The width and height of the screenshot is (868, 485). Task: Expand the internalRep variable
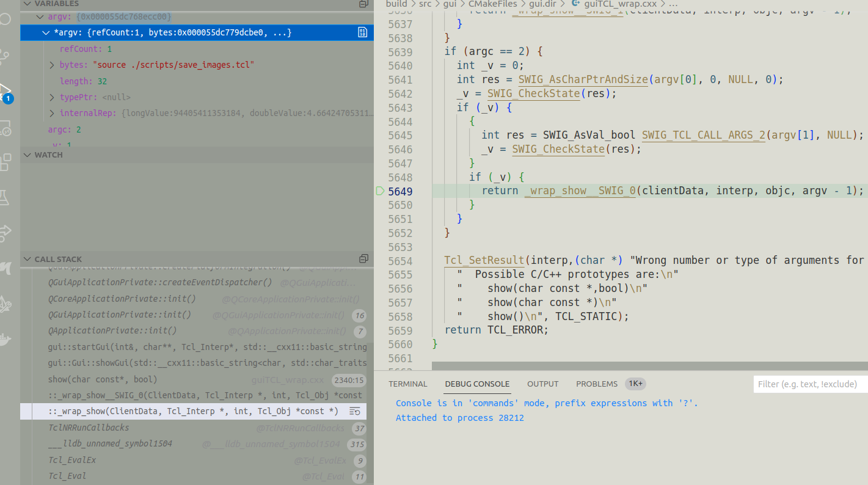[52, 114]
